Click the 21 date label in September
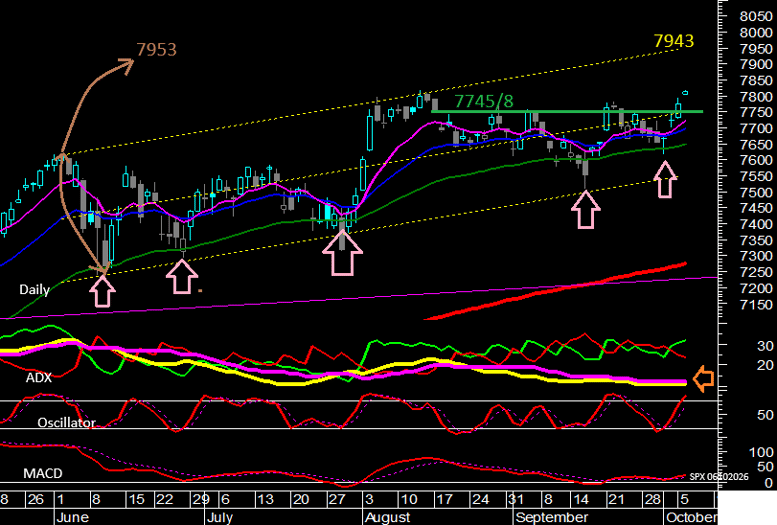The height and width of the screenshot is (525, 777). 616,499
